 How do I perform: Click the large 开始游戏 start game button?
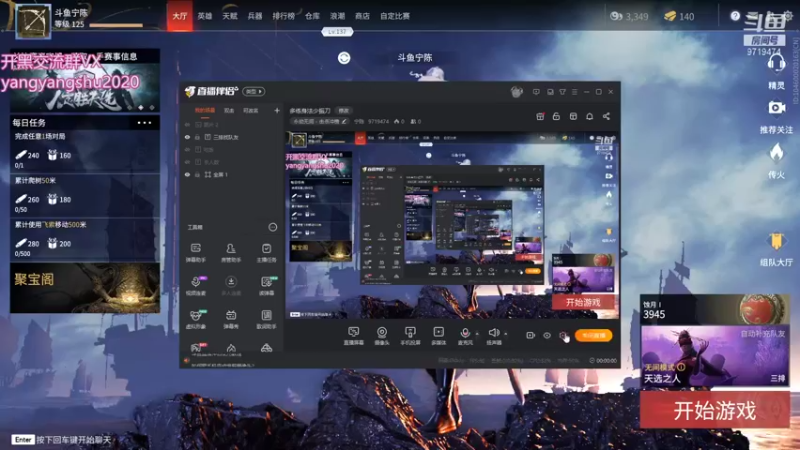[x=714, y=410]
